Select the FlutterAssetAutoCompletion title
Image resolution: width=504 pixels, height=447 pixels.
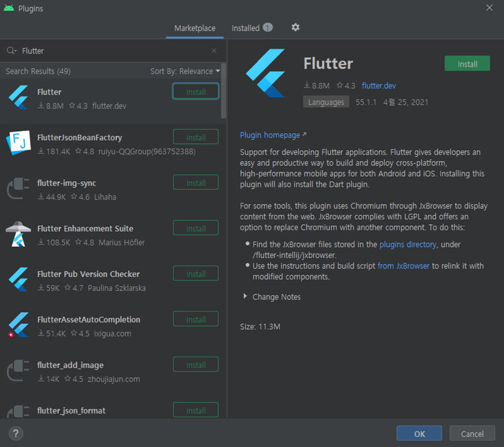(88, 319)
